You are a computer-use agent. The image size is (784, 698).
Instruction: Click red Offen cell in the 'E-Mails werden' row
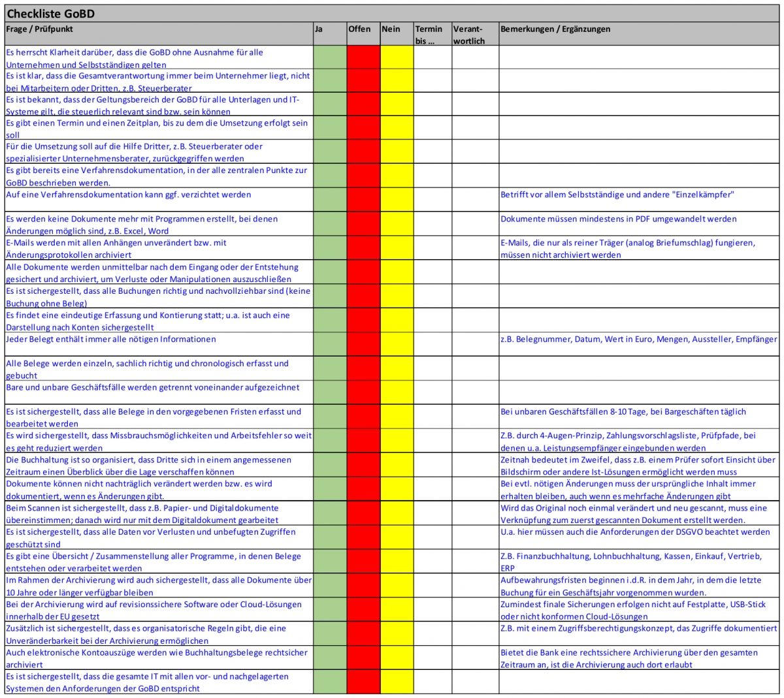click(363, 248)
